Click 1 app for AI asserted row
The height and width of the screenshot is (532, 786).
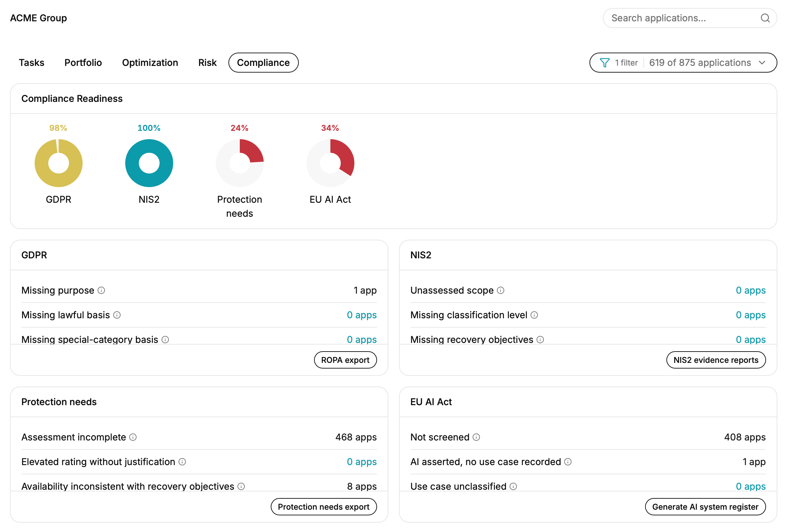tap(754, 462)
